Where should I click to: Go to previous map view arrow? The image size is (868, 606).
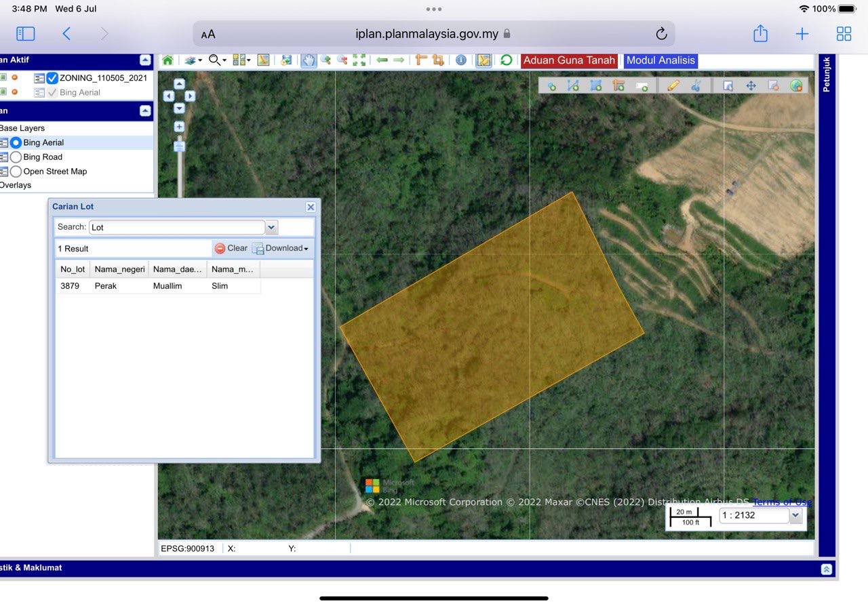click(382, 60)
